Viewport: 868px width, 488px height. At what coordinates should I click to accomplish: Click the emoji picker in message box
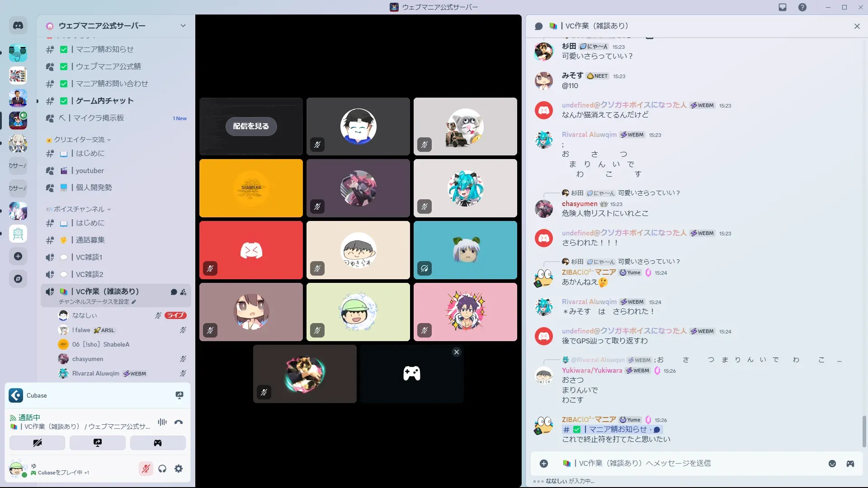coord(832,464)
